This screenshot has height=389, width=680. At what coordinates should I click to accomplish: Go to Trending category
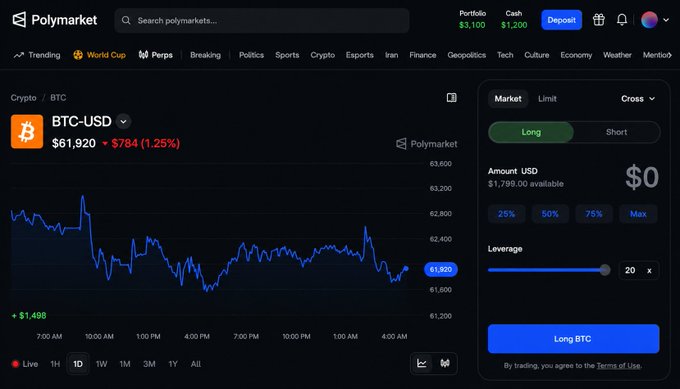click(x=37, y=55)
